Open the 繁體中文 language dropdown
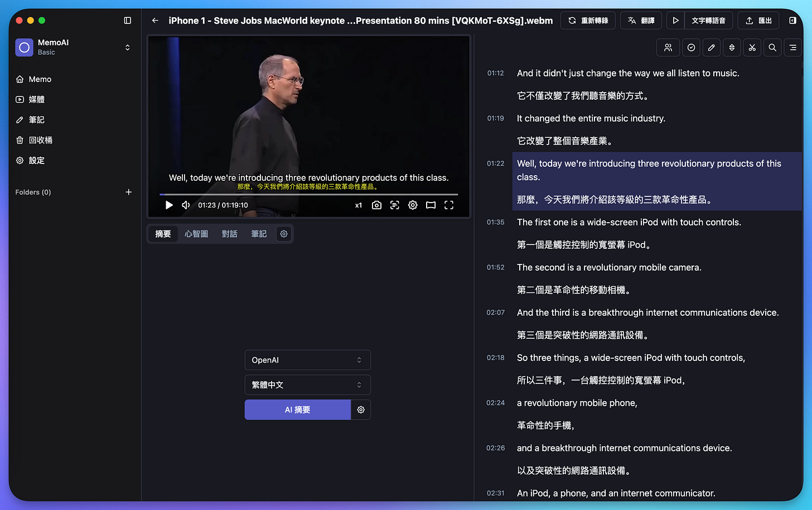Screen dimensions: 812x510 tap(308, 385)
